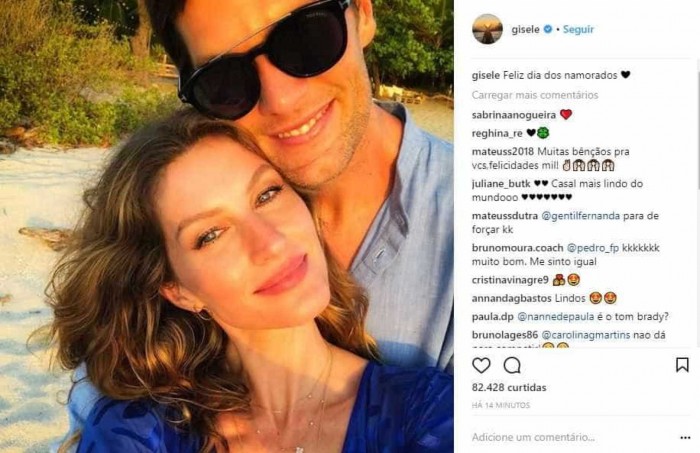Expand Carregar mais comentários

point(535,95)
